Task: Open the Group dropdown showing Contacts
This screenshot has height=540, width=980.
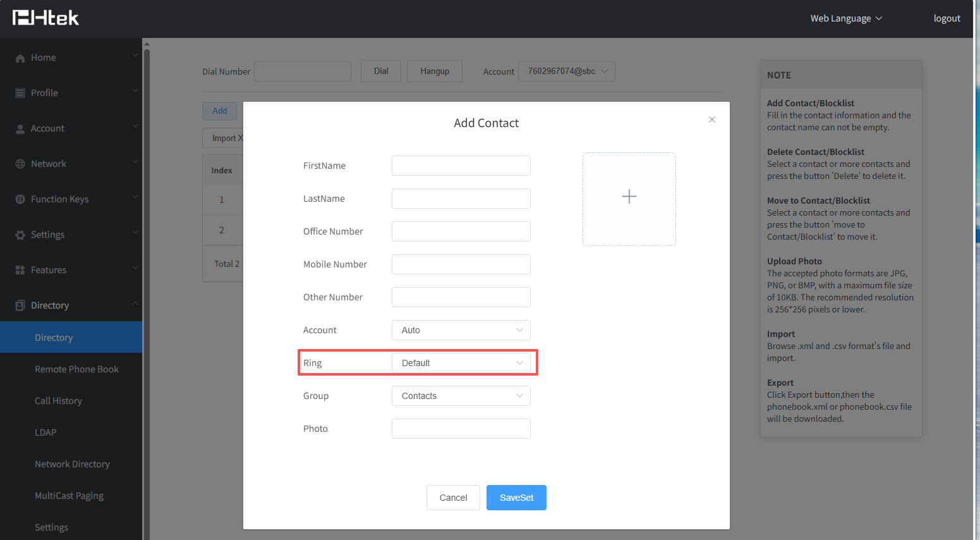Action: (x=461, y=396)
